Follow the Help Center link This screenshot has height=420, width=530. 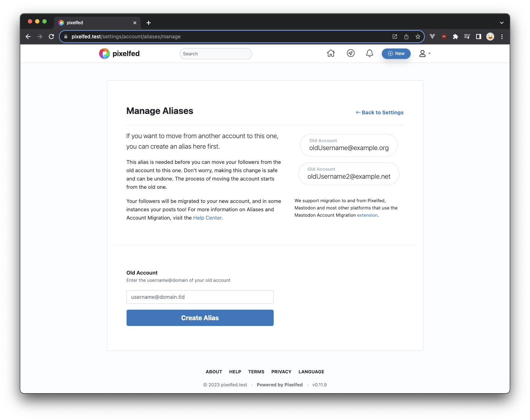tap(207, 218)
